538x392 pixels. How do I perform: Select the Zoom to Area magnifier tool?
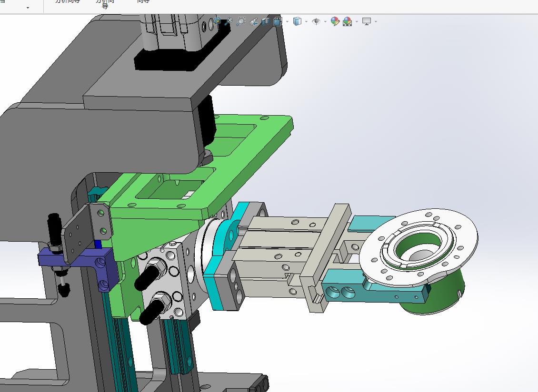(x=241, y=21)
